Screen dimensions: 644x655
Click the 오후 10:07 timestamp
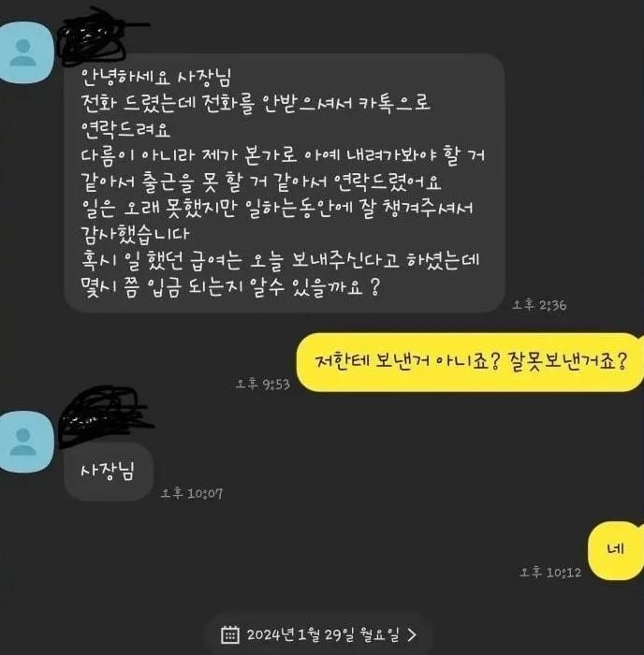192,494
